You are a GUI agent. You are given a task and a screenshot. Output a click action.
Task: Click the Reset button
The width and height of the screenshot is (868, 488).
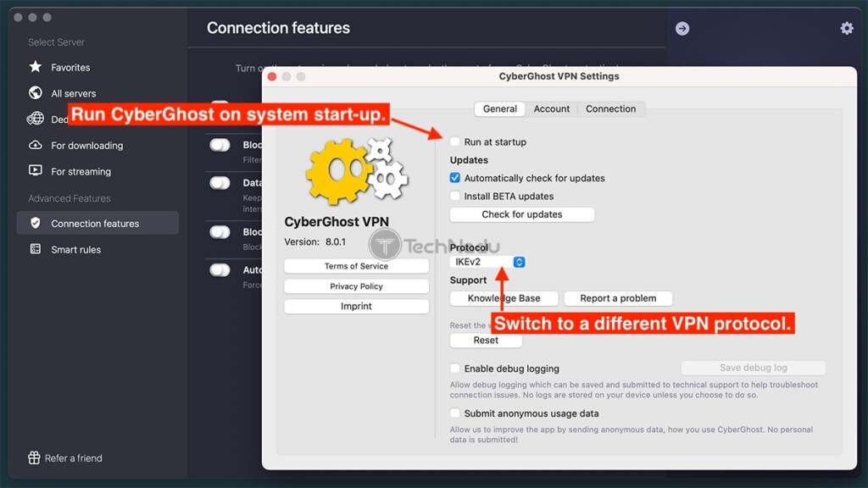click(x=486, y=341)
